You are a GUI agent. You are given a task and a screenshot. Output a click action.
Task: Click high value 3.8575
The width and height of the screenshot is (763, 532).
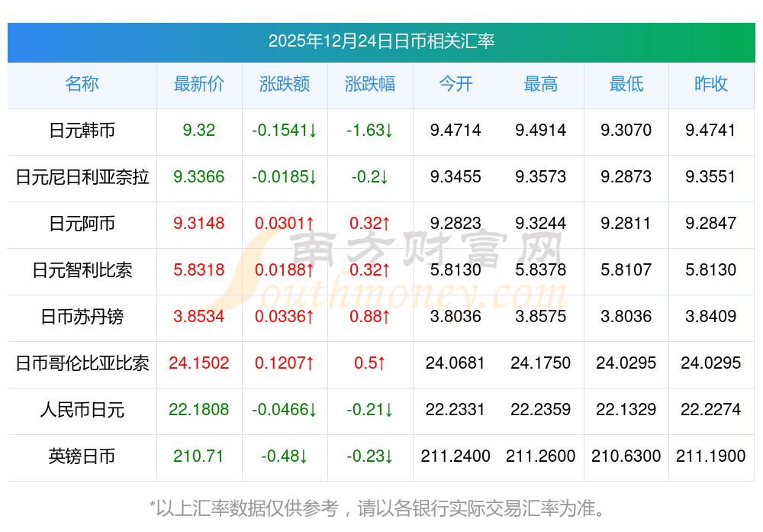(x=541, y=317)
